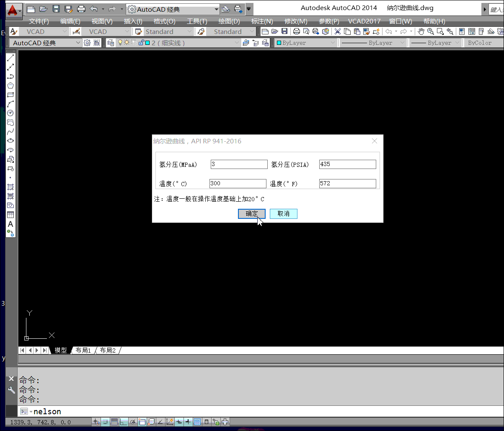Select the Circle tool in draw toolbar
The width and height of the screenshot is (504, 431).
click(10, 113)
